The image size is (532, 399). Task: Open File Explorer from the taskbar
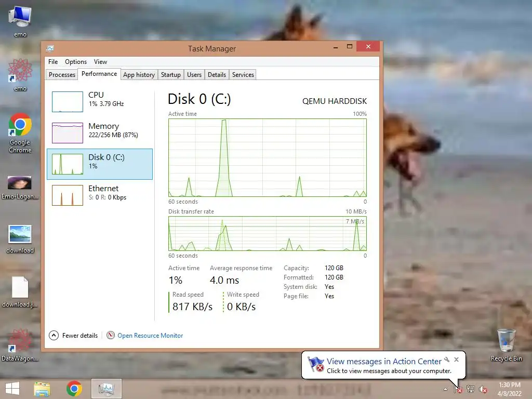click(42, 389)
